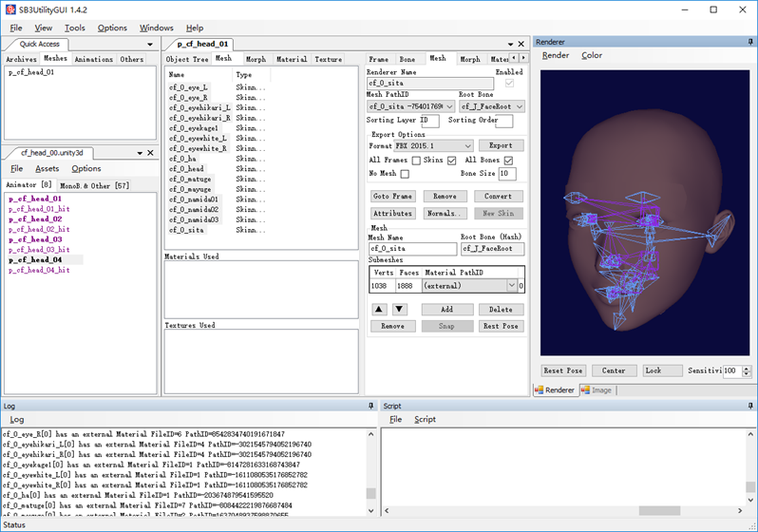This screenshot has height=532, width=758.
Task: Select cf_O_head in the mesh list
Action: (x=187, y=168)
